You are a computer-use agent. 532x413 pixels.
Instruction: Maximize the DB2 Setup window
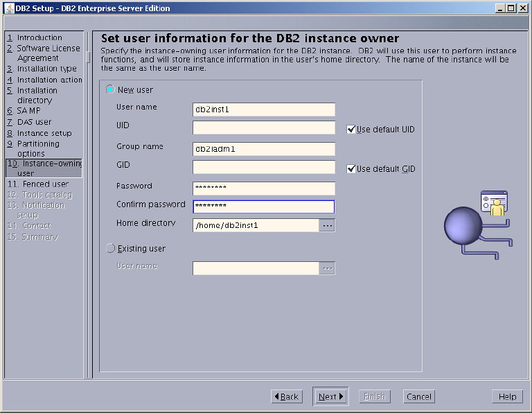tap(511, 8)
